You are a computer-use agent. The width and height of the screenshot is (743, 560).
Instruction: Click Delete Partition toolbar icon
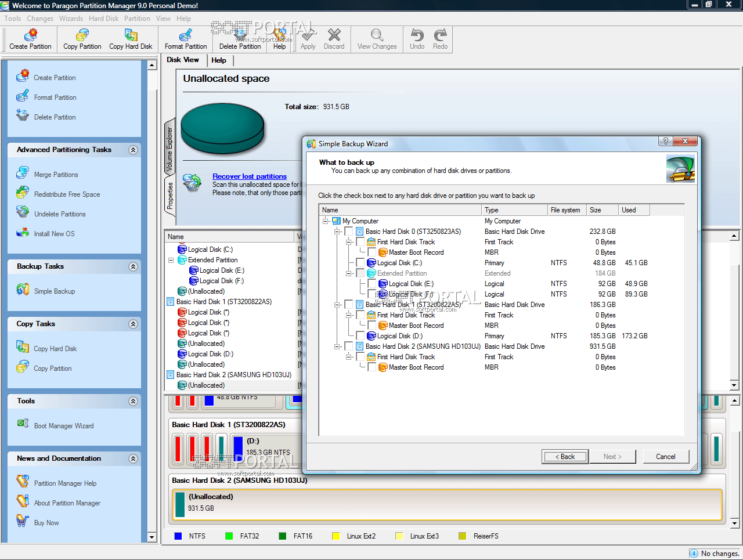[240, 35]
